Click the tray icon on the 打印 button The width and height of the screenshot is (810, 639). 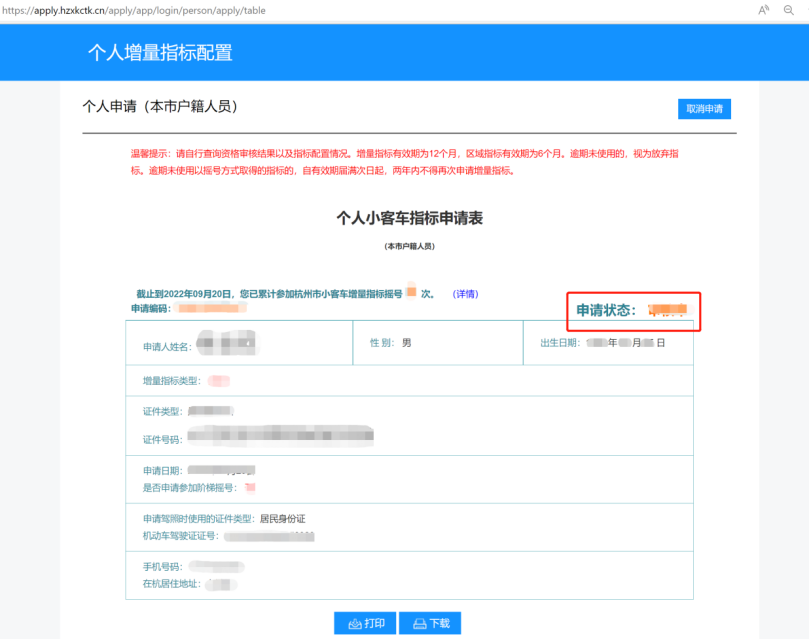point(354,623)
